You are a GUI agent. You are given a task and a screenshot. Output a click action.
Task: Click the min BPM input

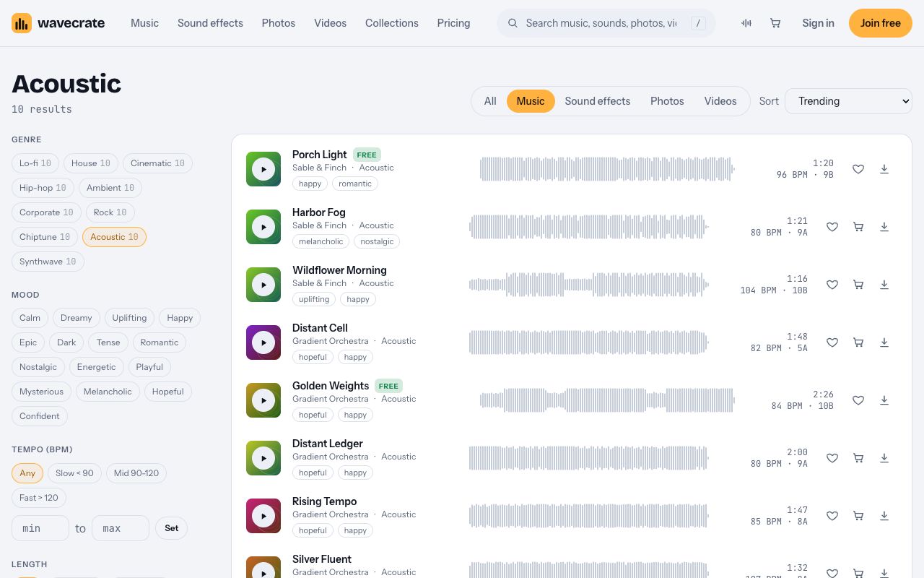[40, 528]
